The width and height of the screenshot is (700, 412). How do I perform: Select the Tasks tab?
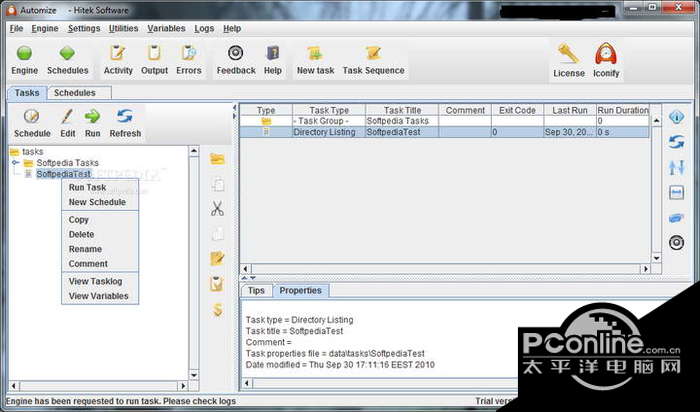[27, 93]
